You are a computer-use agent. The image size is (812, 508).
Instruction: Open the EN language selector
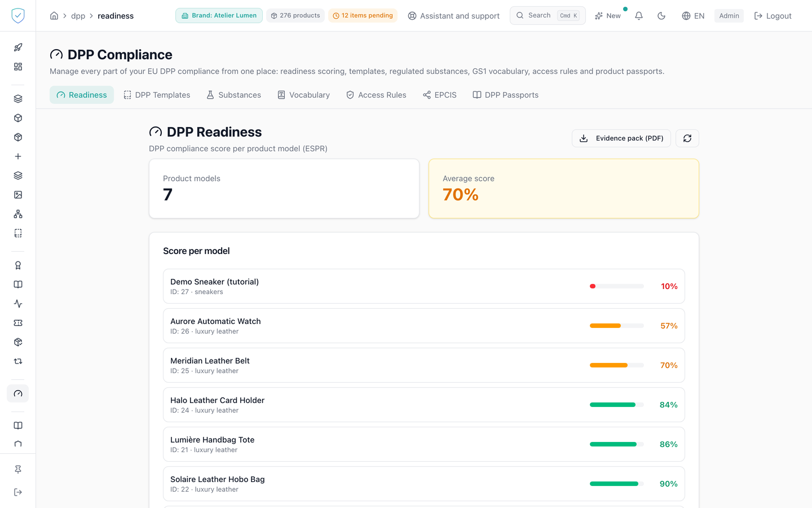point(693,16)
